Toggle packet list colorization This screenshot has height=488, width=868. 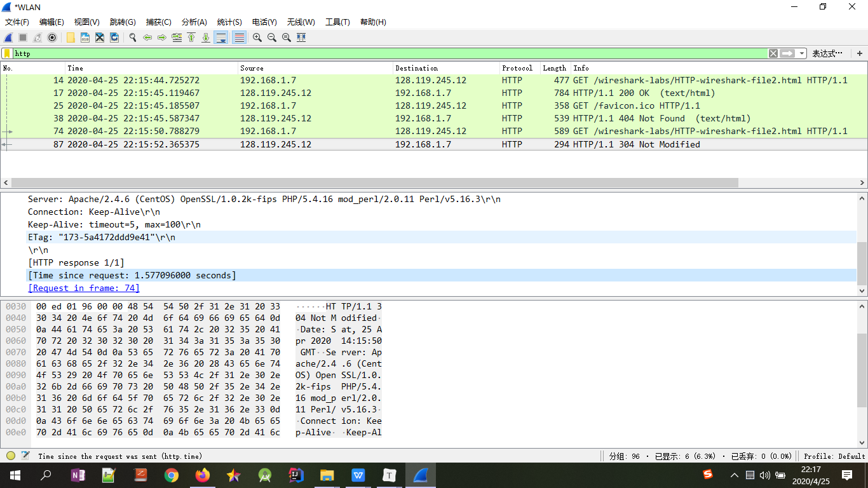click(x=238, y=37)
